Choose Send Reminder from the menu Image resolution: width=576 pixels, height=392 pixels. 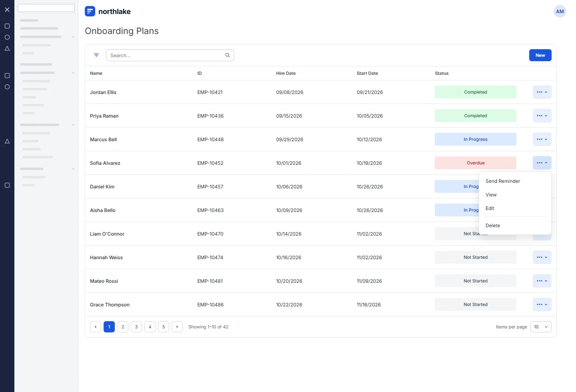pos(515,181)
